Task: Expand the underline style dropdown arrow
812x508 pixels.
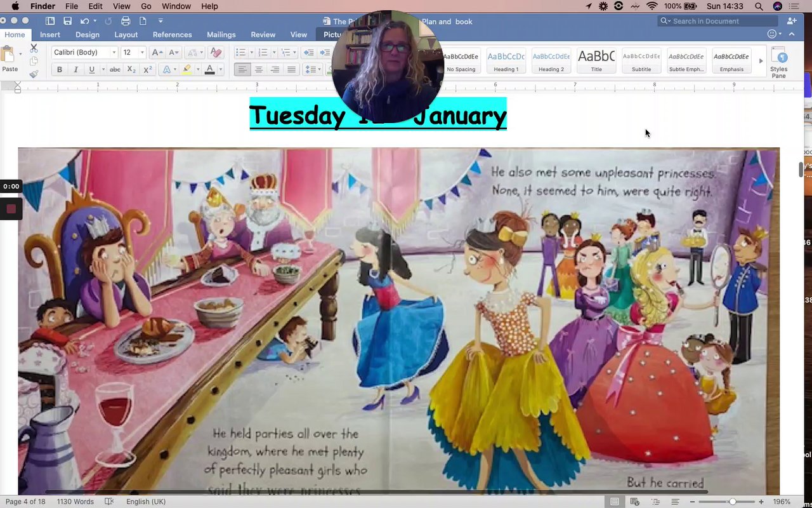Action: (x=103, y=70)
